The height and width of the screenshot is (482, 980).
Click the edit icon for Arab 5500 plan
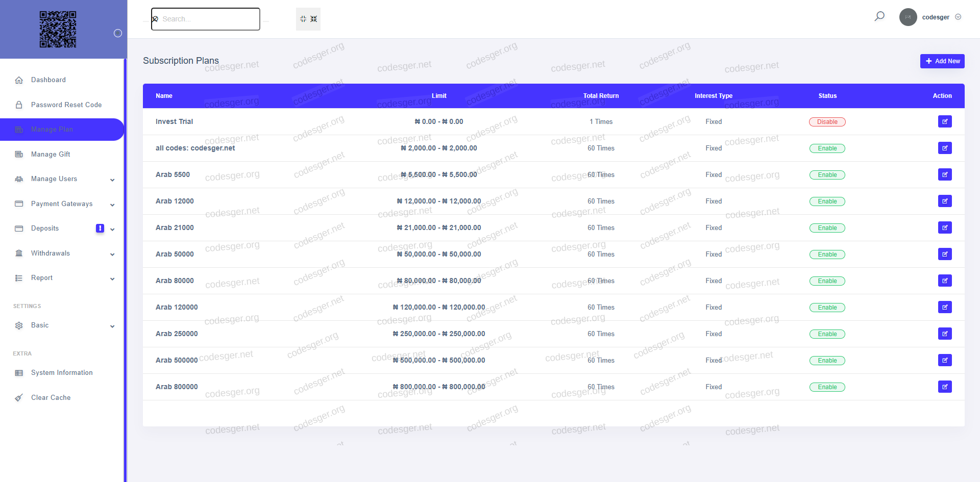[x=944, y=174]
